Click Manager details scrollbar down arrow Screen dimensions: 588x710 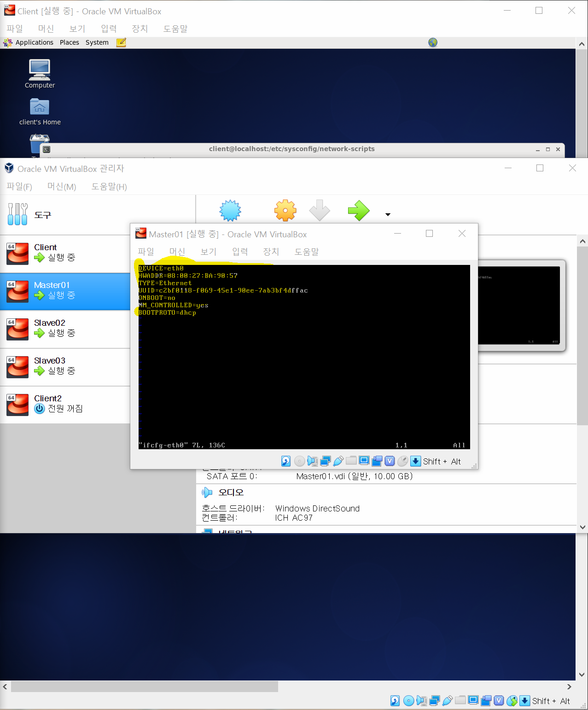(582, 527)
